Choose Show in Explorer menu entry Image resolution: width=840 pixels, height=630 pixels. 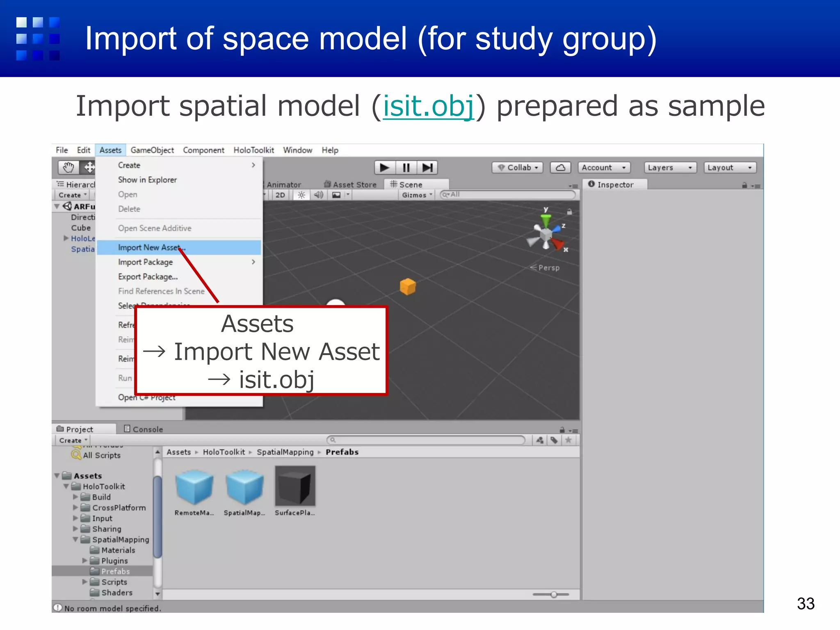click(x=179, y=180)
